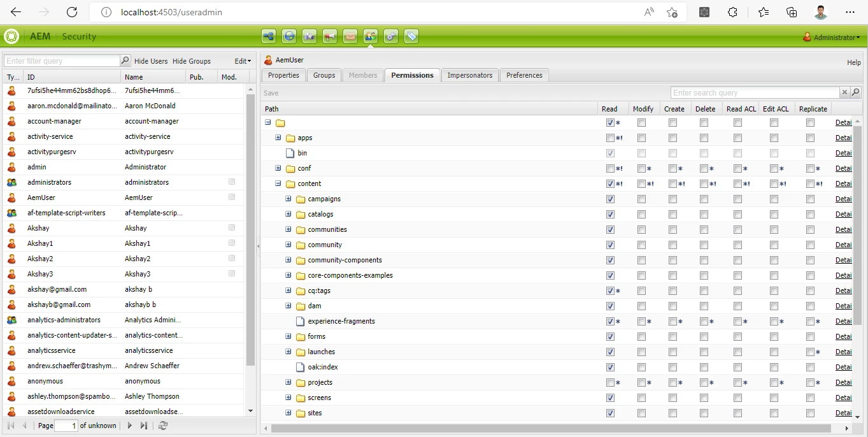
Task: Expand the projects folder
Action: [x=288, y=382]
